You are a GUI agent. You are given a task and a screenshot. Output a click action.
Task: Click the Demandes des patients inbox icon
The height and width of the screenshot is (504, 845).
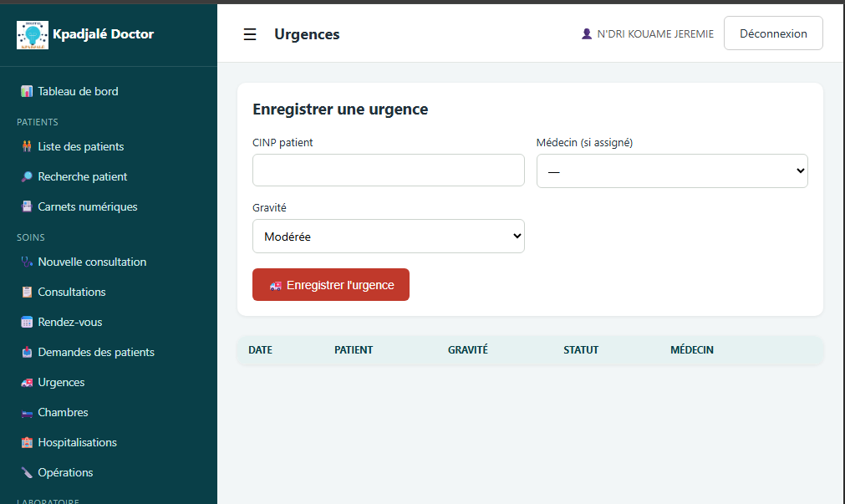27,352
